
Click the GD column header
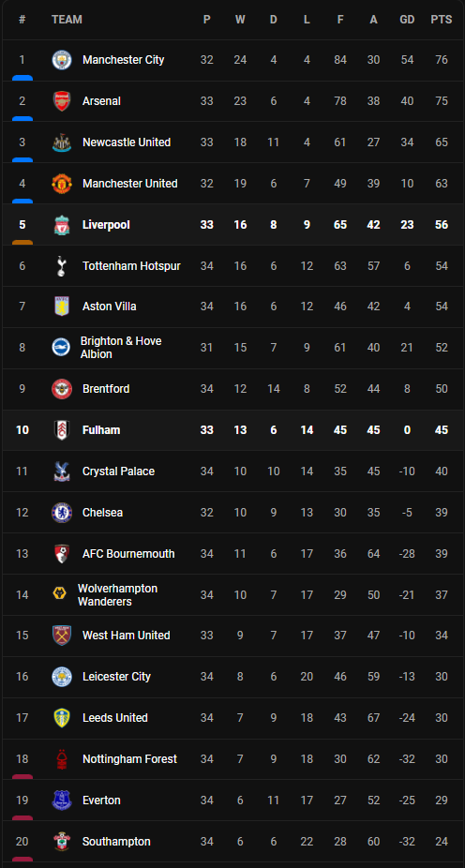click(x=407, y=20)
